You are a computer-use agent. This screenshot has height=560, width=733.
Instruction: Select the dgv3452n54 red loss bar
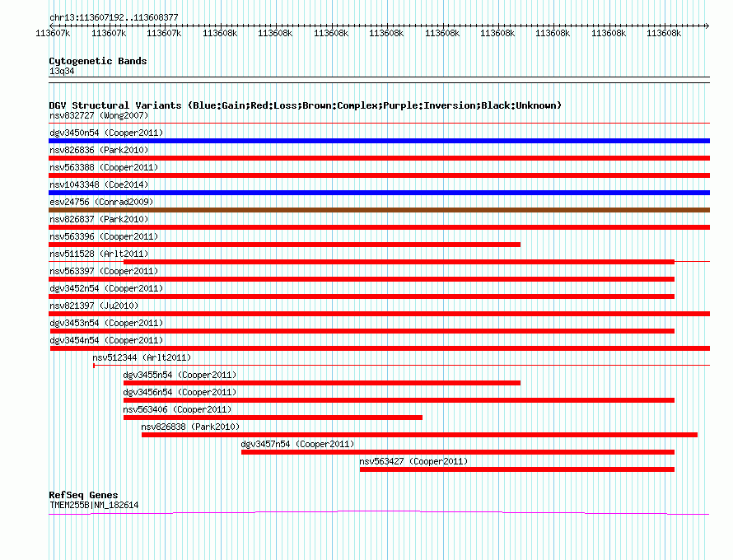pos(362,296)
